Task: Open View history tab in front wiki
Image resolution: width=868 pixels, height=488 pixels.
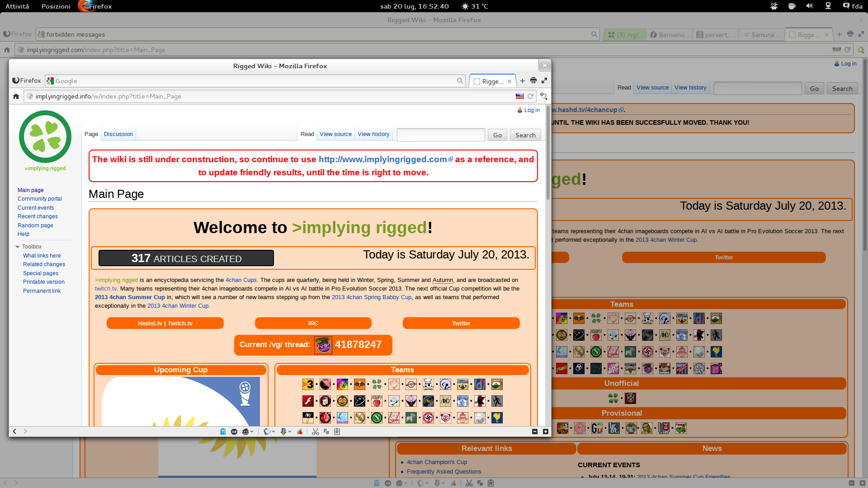Action: pos(373,134)
